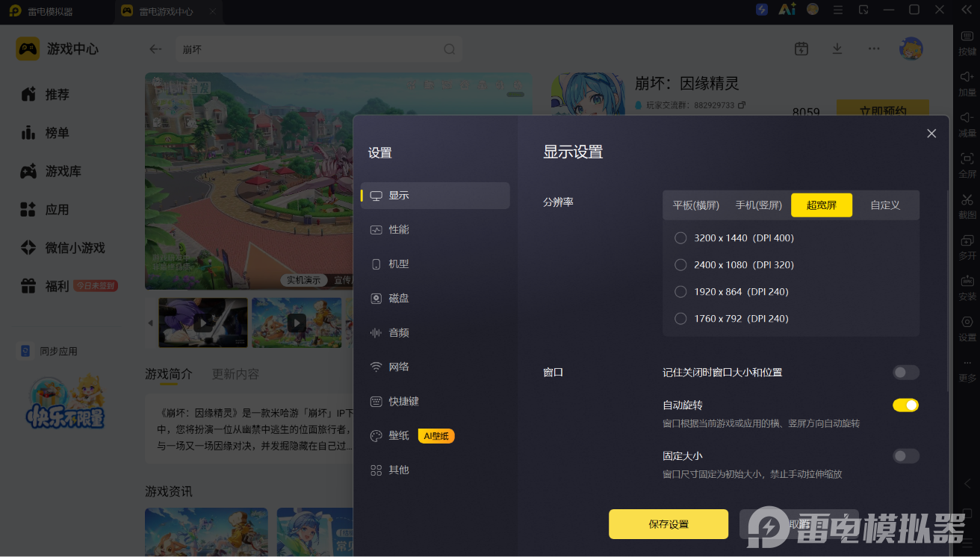
Task: Click the shrink-window icon in title bar
Action: click(x=863, y=10)
